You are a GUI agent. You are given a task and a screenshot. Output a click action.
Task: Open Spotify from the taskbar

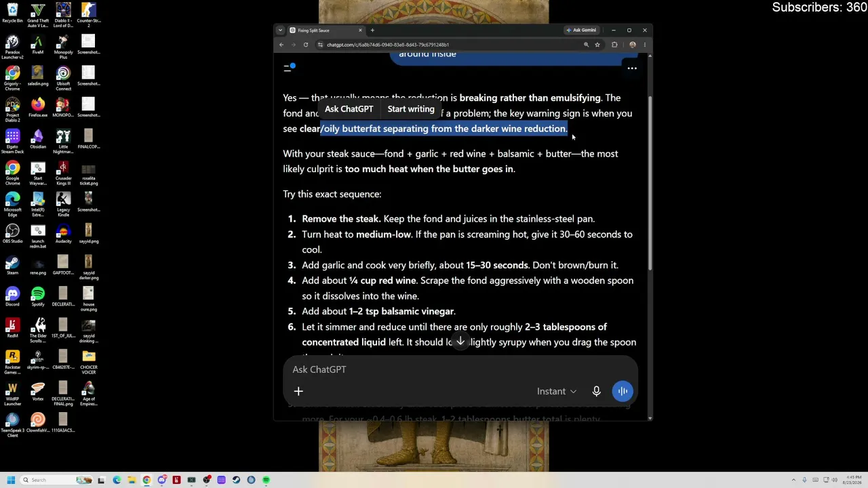coord(266,480)
